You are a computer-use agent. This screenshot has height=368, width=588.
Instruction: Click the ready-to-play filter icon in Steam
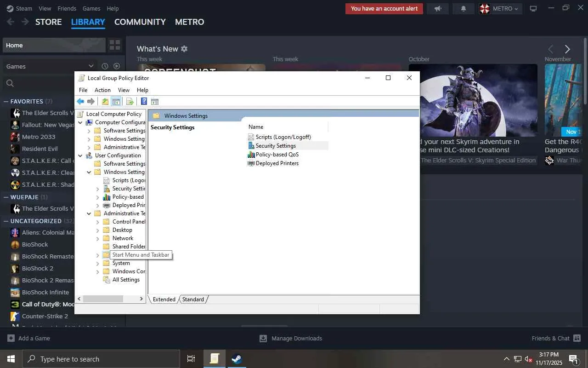(x=117, y=66)
